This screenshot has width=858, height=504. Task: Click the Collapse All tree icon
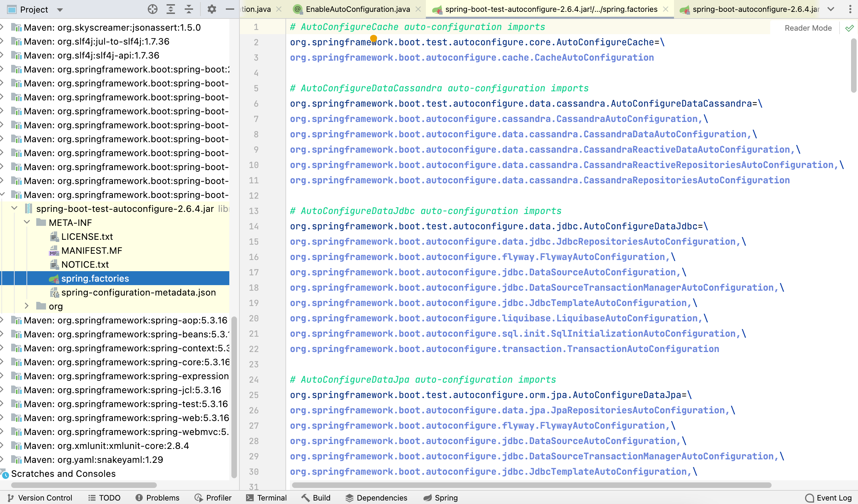click(189, 9)
